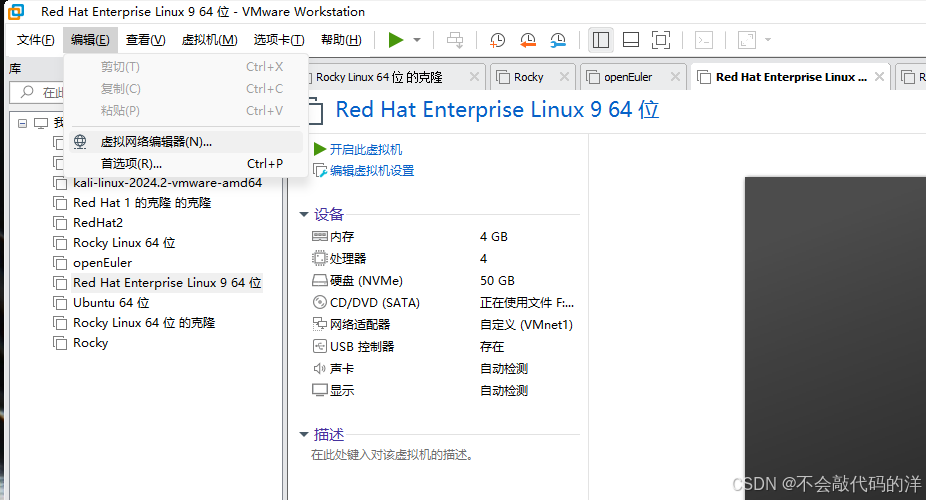Click the 处理器 processor device icon
The image size is (926, 500).
319,259
